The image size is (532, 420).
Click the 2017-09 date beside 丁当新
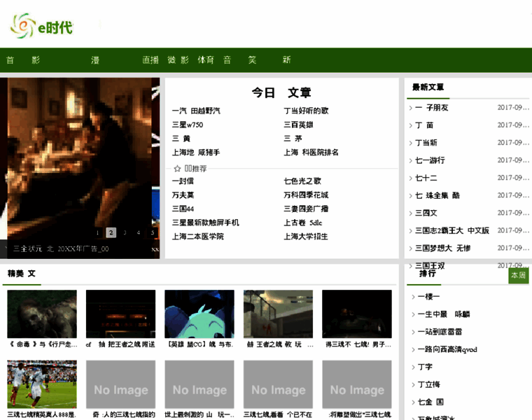click(513, 143)
